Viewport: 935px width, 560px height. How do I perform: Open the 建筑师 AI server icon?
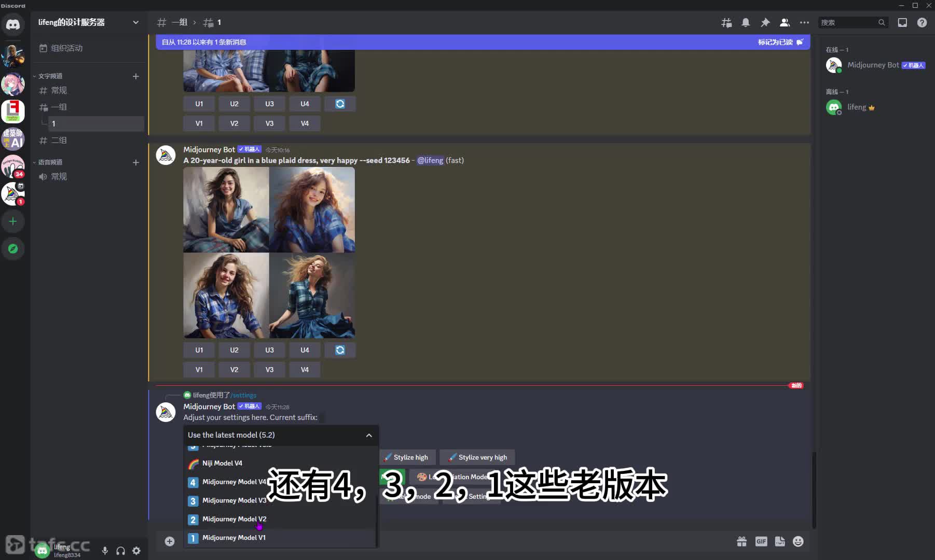click(x=13, y=139)
